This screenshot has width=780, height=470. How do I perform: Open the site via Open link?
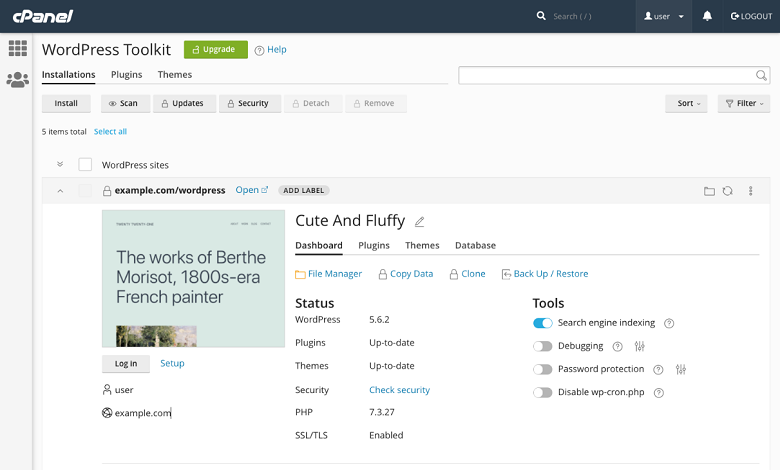click(252, 190)
